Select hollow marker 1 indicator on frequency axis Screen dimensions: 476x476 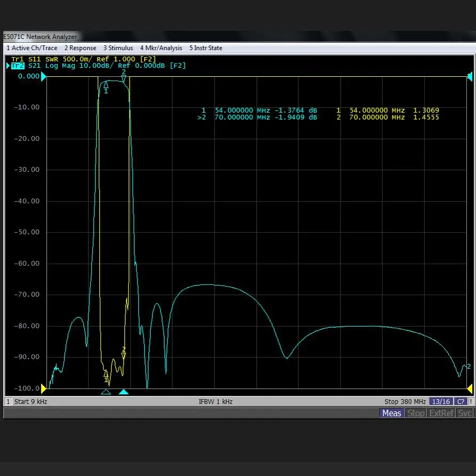pyautogui.click(x=106, y=392)
